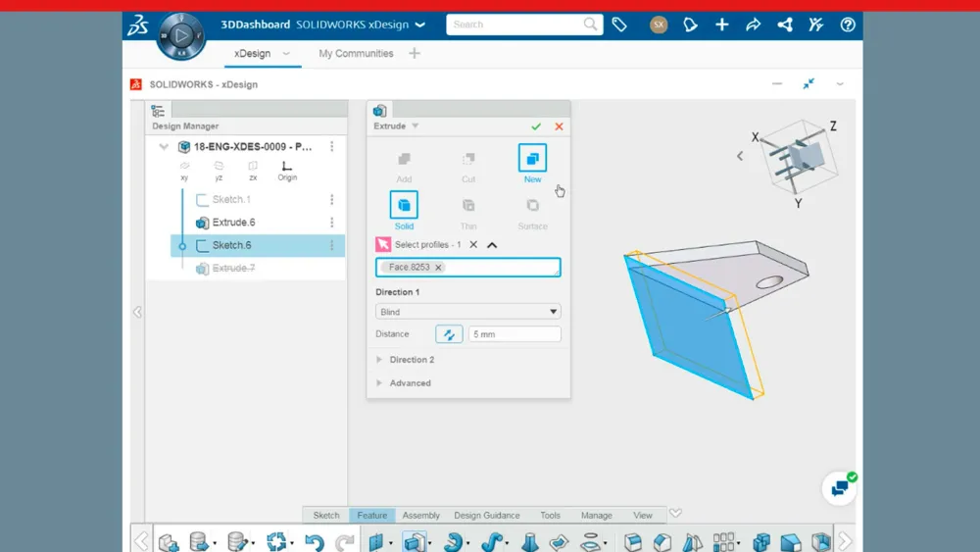Confirm the Extrude with the green checkmark
This screenshot has width=980, height=552.
tap(536, 126)
